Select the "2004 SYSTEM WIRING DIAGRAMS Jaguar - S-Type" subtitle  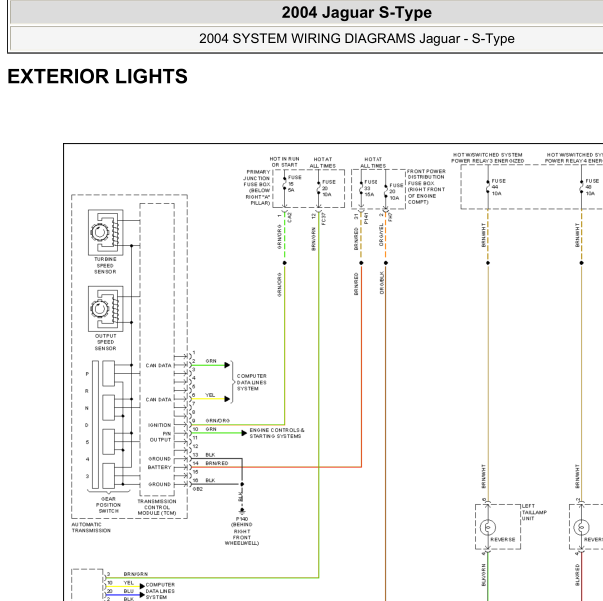click(356, 38)
